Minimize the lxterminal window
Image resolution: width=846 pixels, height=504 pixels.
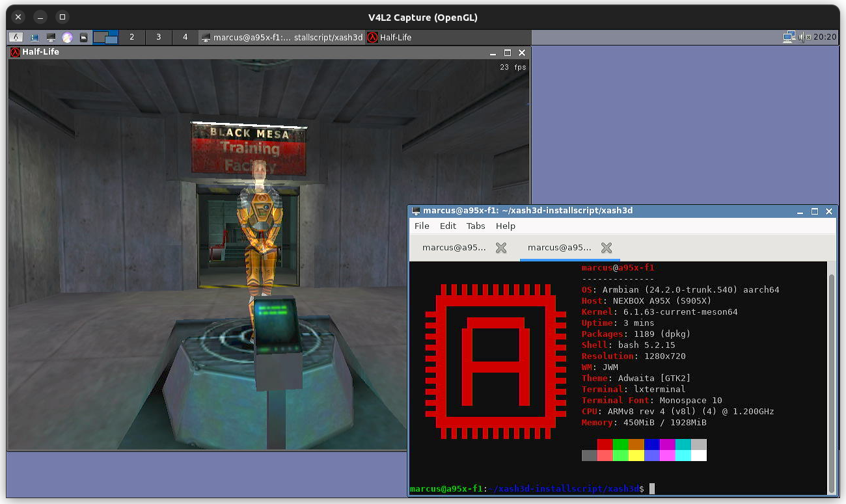point(800,211)
